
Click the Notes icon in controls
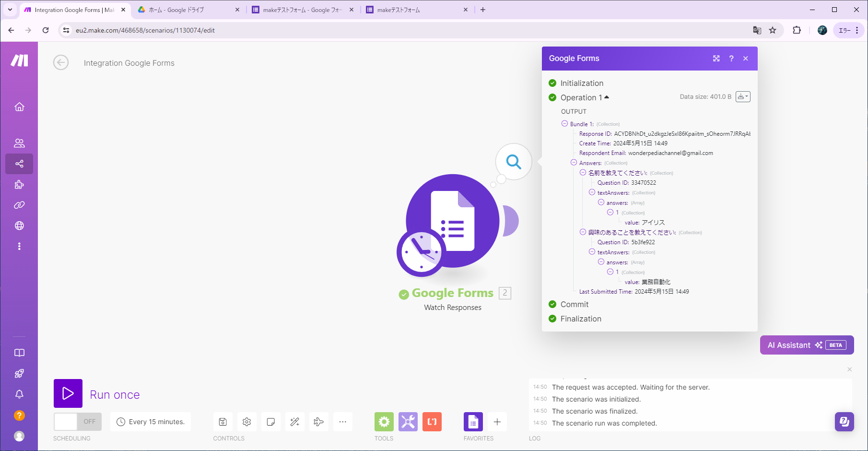(271, 422)
